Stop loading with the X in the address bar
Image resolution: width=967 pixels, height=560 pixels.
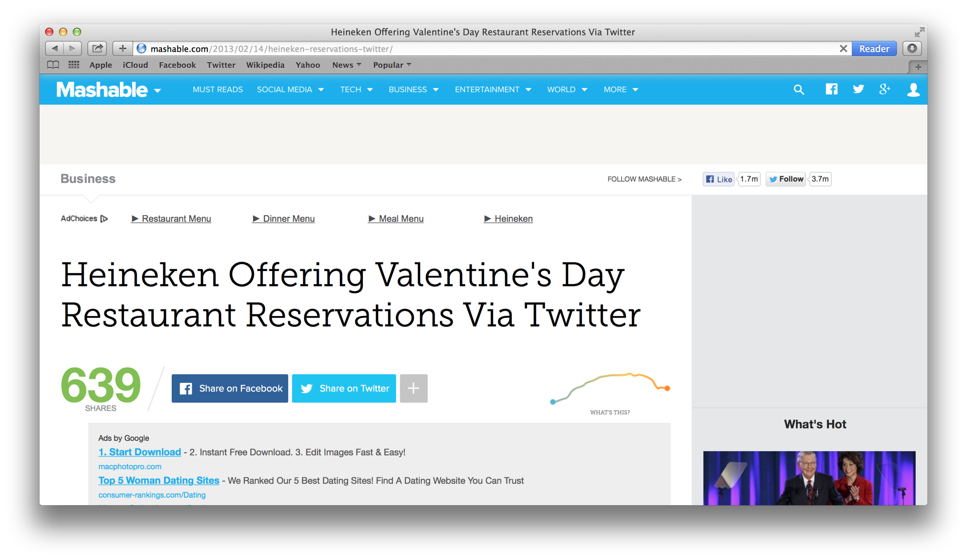coord(844,49)
